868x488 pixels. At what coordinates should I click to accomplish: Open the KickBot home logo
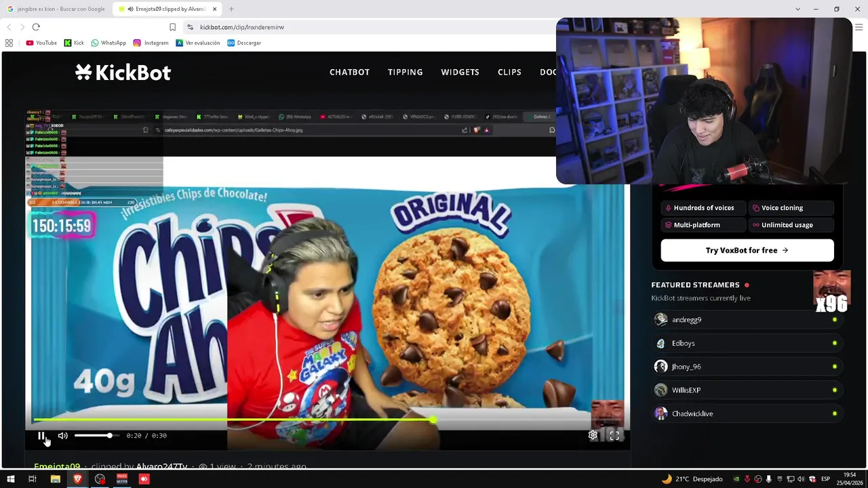[x=123, y=73]
